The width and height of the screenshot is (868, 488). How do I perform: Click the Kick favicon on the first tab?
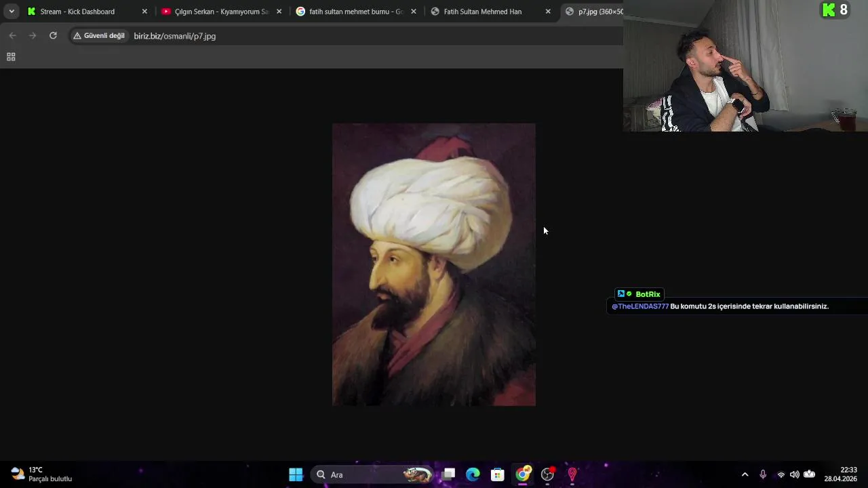(31, 12)
